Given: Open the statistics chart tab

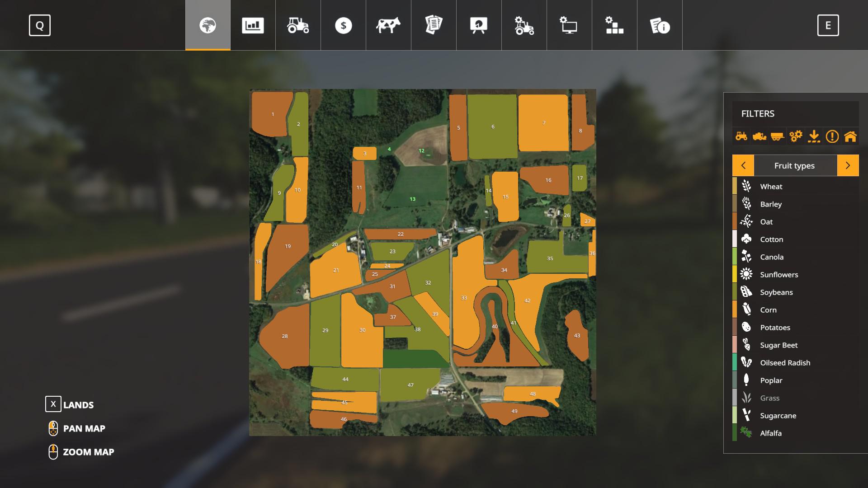Looking at the screenshot, I should coord(253,25).
